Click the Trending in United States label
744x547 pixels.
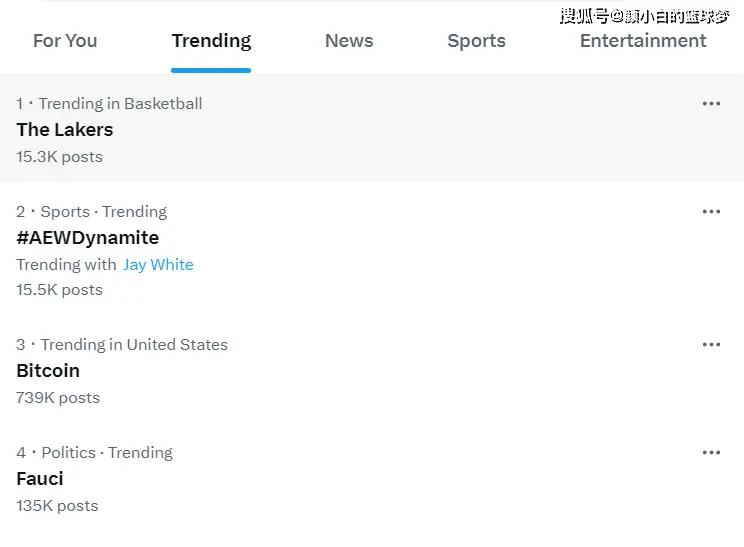pos(134,345)
